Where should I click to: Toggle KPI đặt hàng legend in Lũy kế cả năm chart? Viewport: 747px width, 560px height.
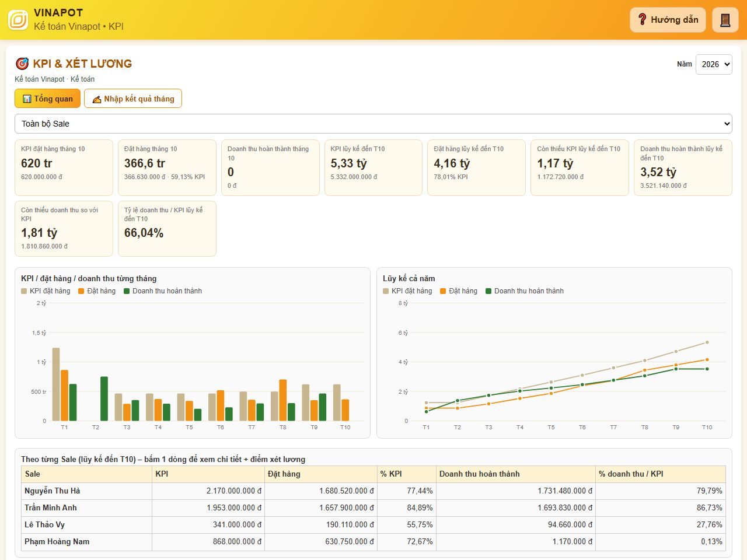(x=407, y=291)
